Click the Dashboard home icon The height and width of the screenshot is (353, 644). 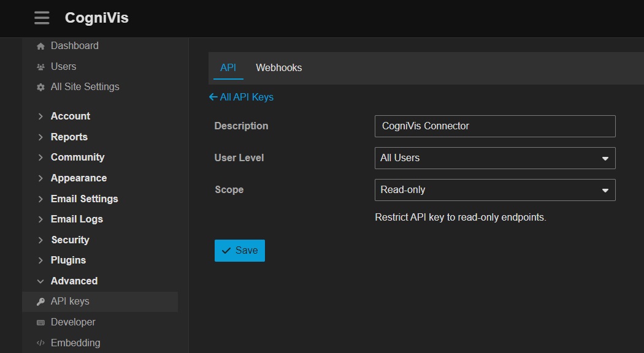point(40,46)
